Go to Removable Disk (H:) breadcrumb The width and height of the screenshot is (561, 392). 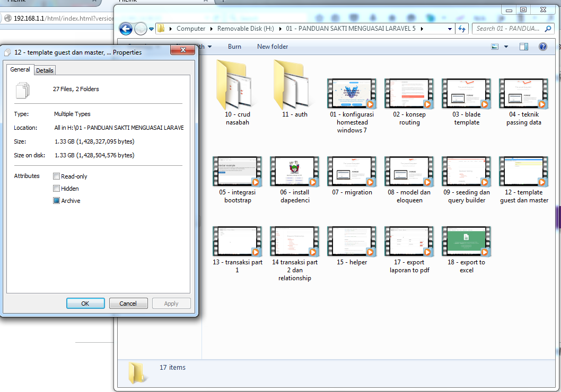246,29
